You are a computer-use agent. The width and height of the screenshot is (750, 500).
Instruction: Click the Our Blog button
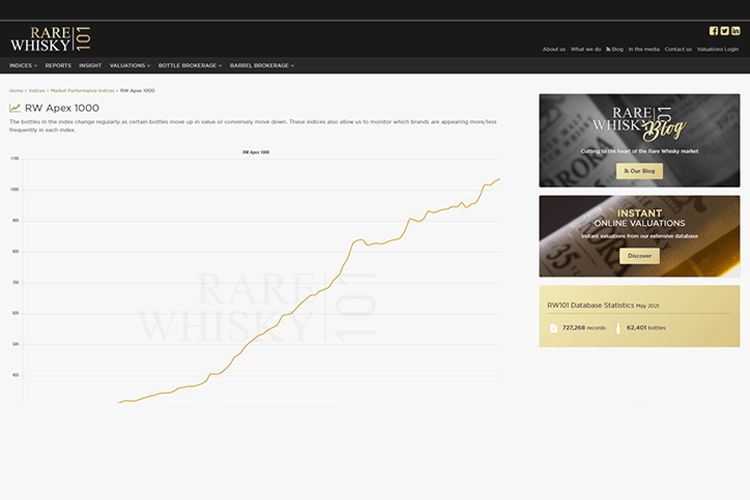pos(640,171)
